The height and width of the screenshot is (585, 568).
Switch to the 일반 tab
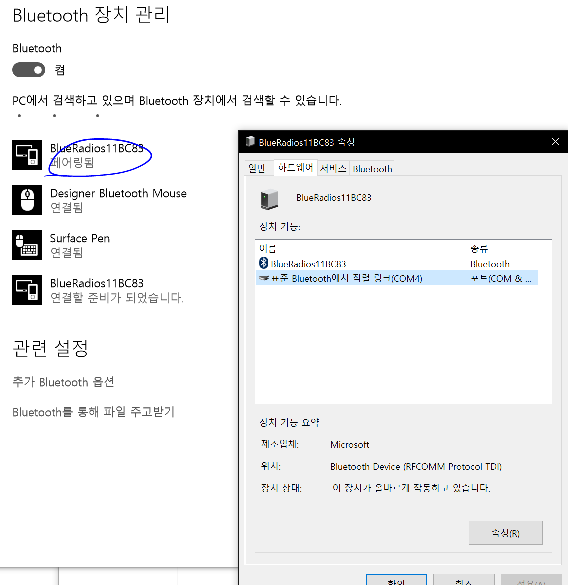pyautogui.click(x=256, y=169)
